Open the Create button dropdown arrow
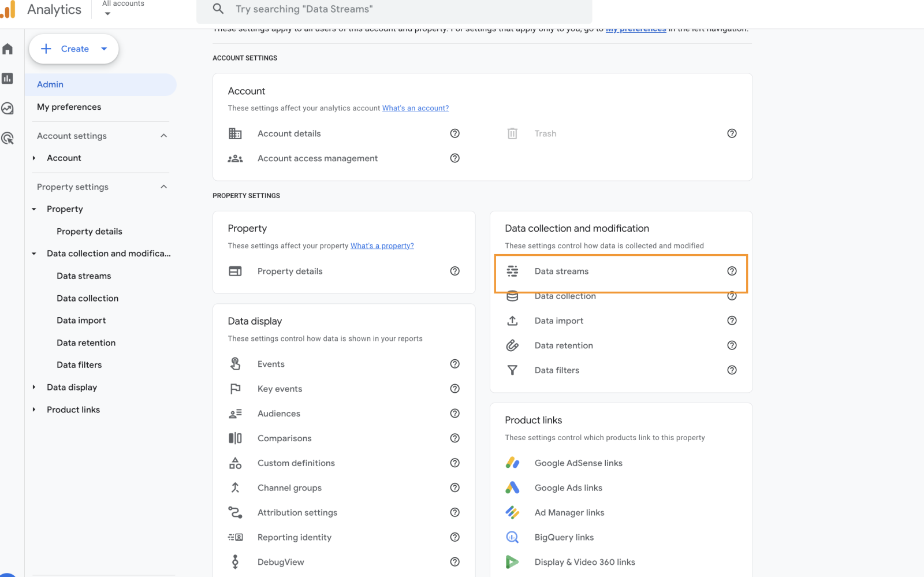 tap(104, 49)
